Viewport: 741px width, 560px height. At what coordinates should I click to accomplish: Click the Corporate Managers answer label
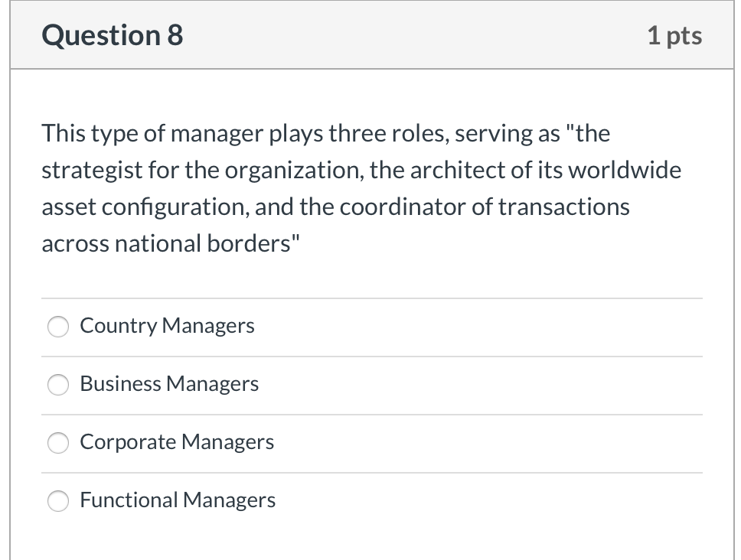point(177,442)
